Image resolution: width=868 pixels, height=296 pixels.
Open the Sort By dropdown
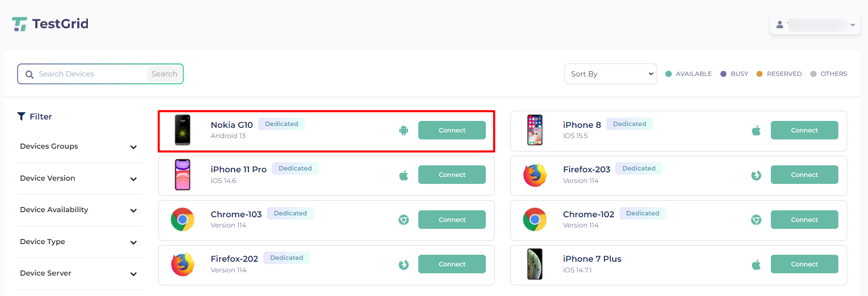click(610, 74)
